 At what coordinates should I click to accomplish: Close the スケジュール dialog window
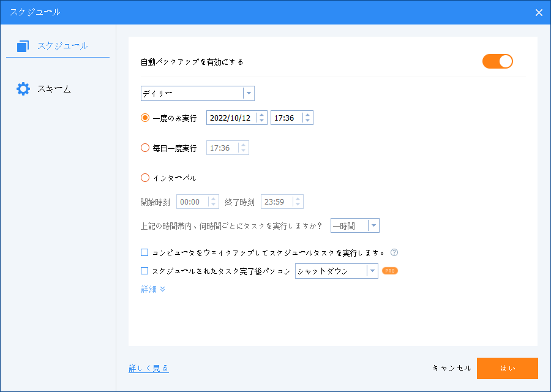539,12
